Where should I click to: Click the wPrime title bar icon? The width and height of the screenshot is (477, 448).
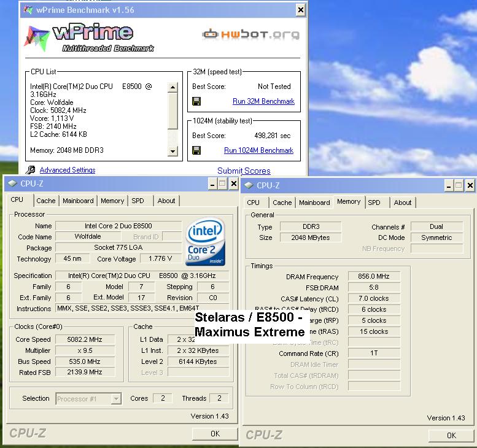click(28, 10)
